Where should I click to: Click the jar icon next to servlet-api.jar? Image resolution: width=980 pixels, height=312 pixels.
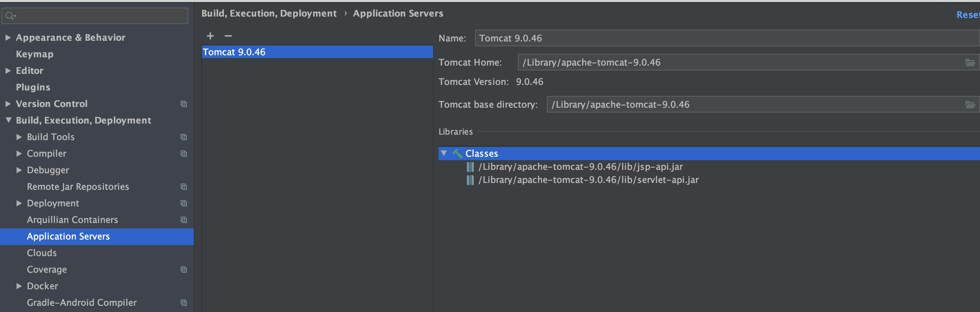pyautogui.click(x=470, y=180)
